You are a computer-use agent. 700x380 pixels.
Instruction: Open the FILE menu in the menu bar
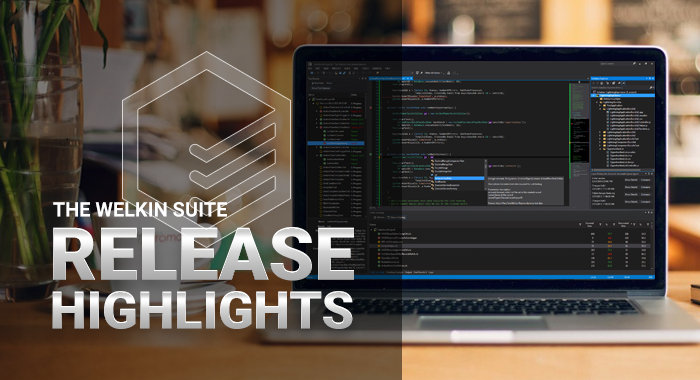tap(310, 68)
